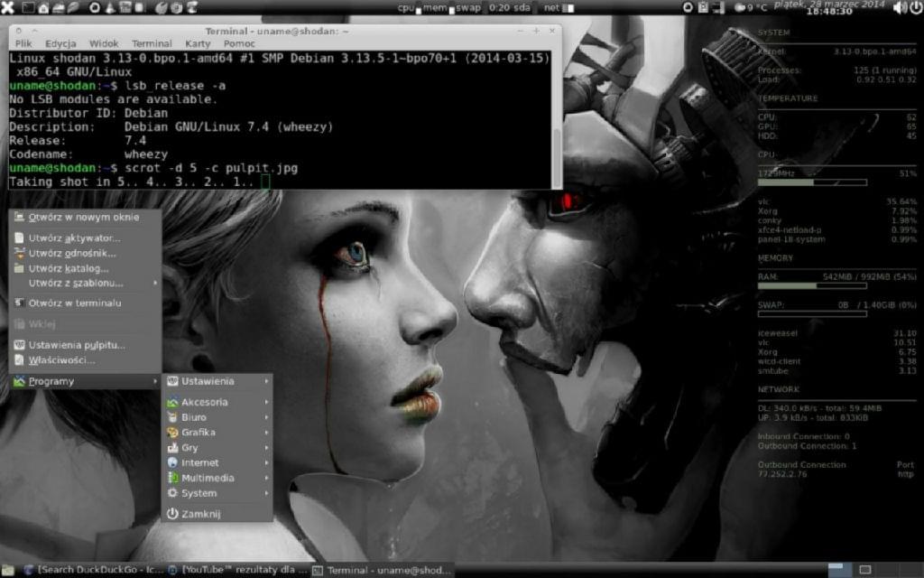
Task: Click the volume speaker icon
Action: pos(900,7)
